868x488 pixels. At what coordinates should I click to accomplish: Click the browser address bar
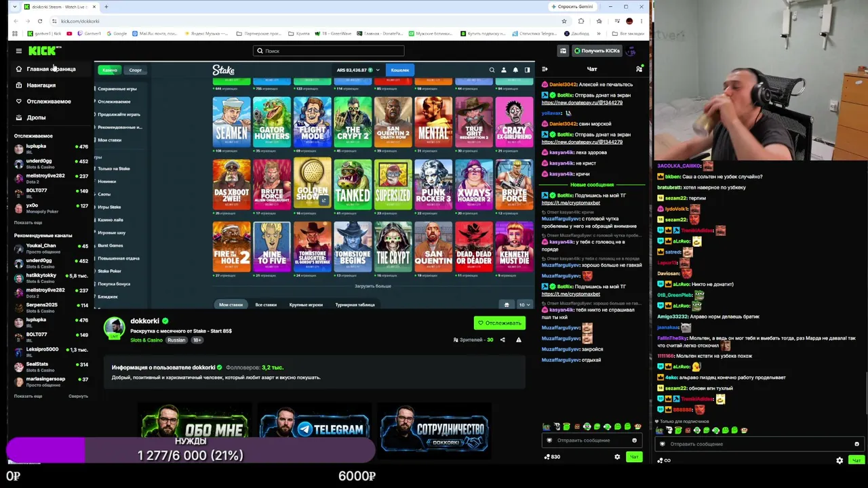pos(305,21)
